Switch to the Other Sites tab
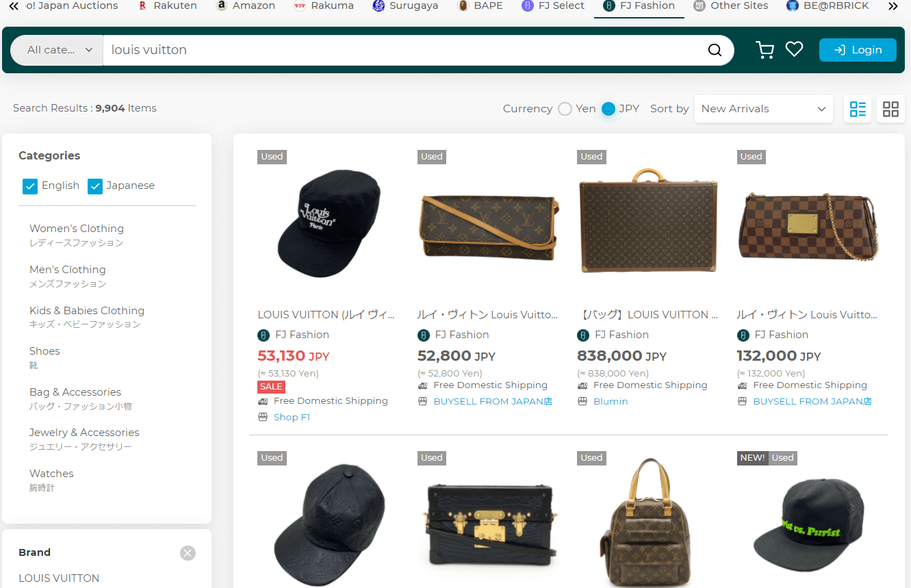Viewport: 911px width, 588px height. (x=730, y=6)
